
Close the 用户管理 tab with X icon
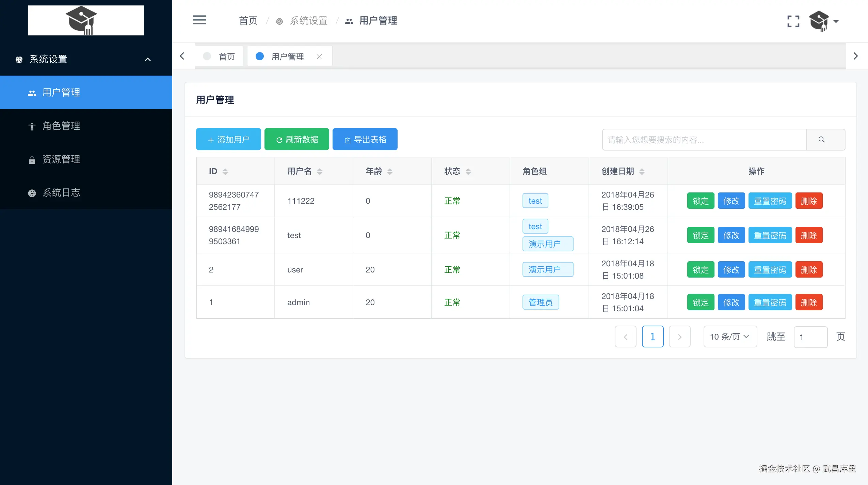[x=319, y=57]
